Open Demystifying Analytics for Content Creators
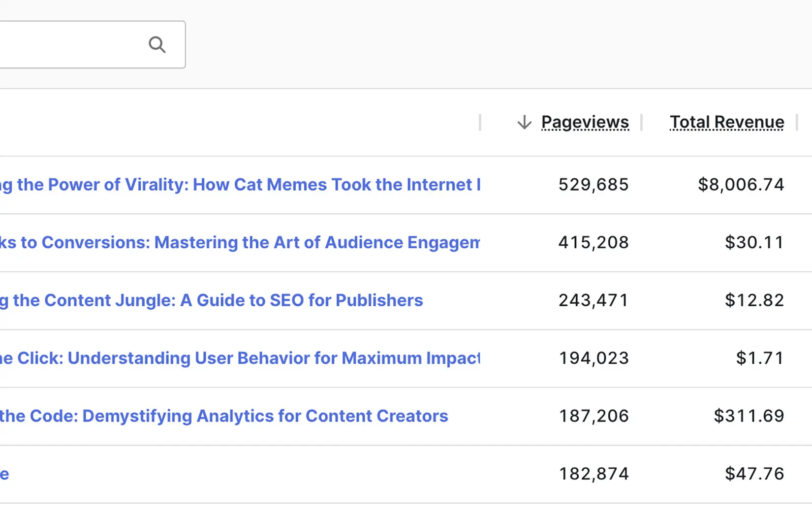This screenshot has width=812, height=517. (x=224, y=416)
